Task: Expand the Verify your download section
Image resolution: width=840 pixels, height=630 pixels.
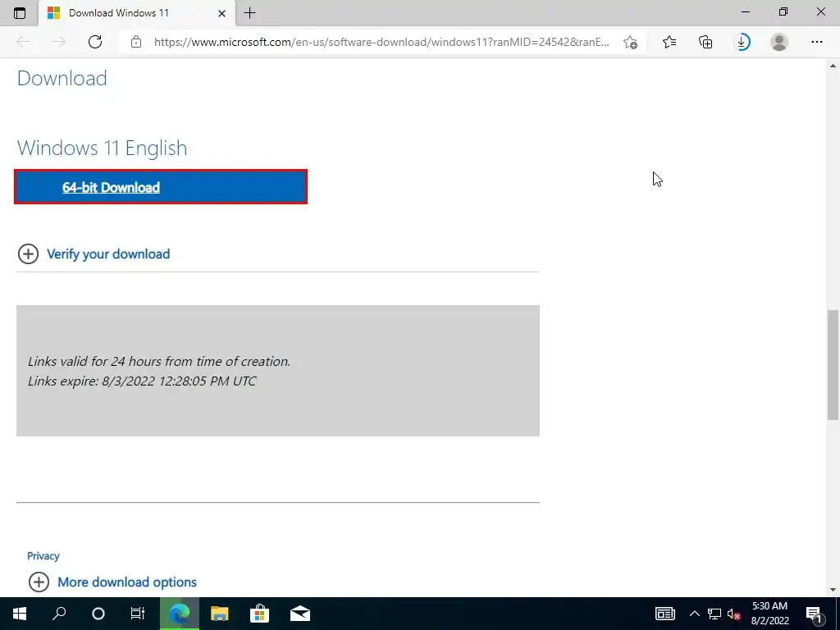Action: click(108, 254)
